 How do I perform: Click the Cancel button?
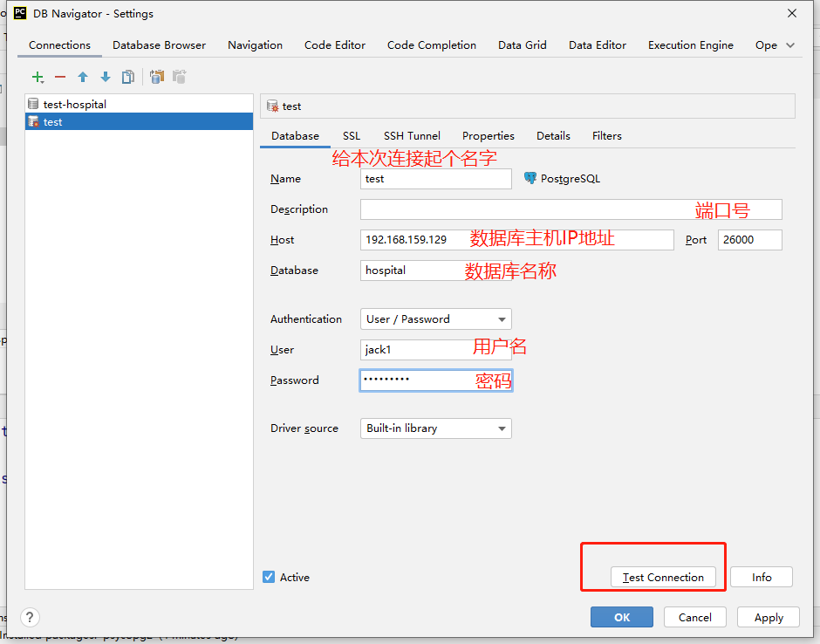[x=695, y=617]
